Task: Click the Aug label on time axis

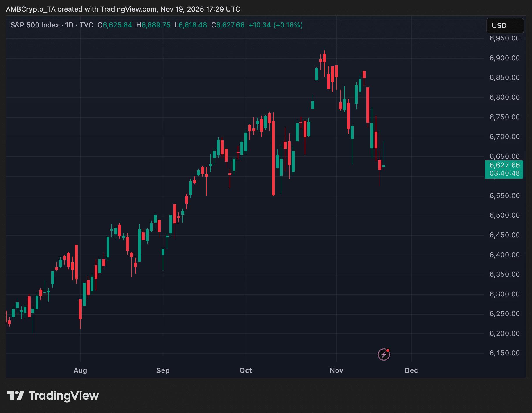Action: [x=80, y=370]
